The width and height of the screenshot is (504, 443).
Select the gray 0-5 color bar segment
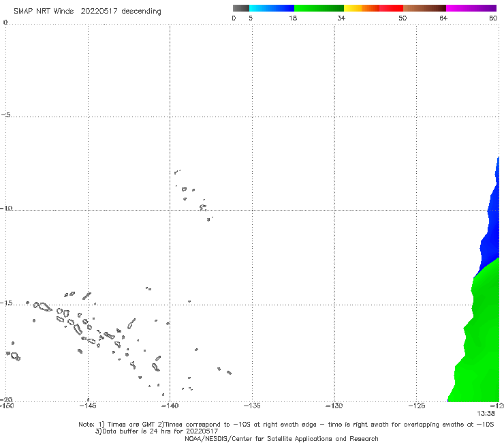[x=241, y=8]
